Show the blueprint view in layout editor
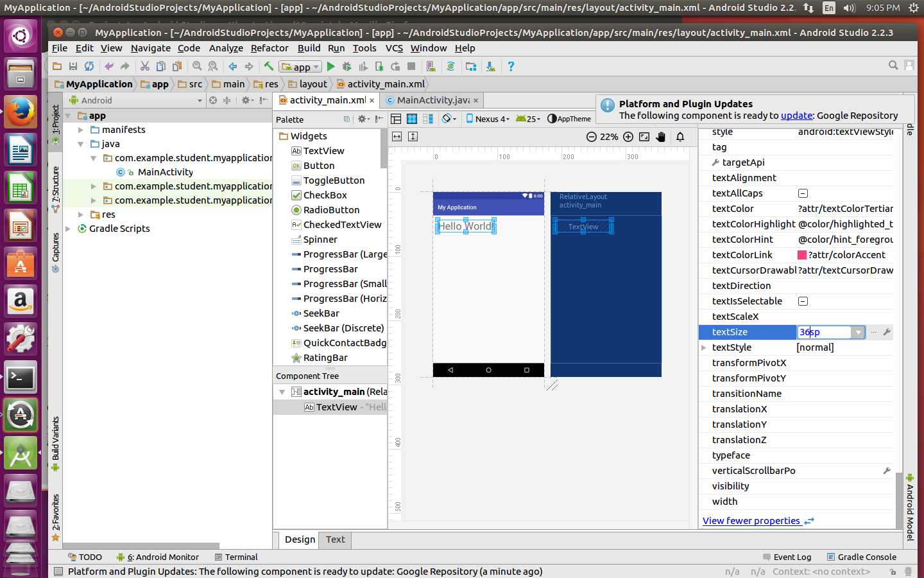Screen dimensions: 924x578 (412, 119)
